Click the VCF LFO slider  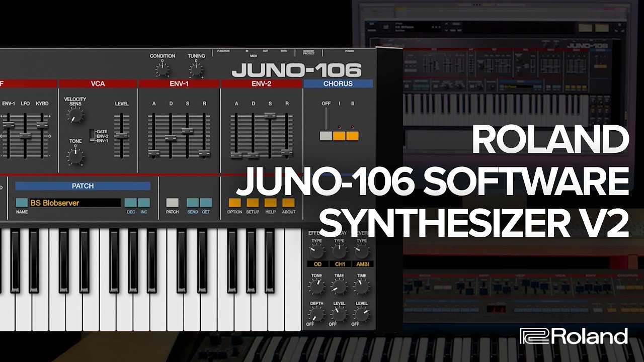(25, 136)
